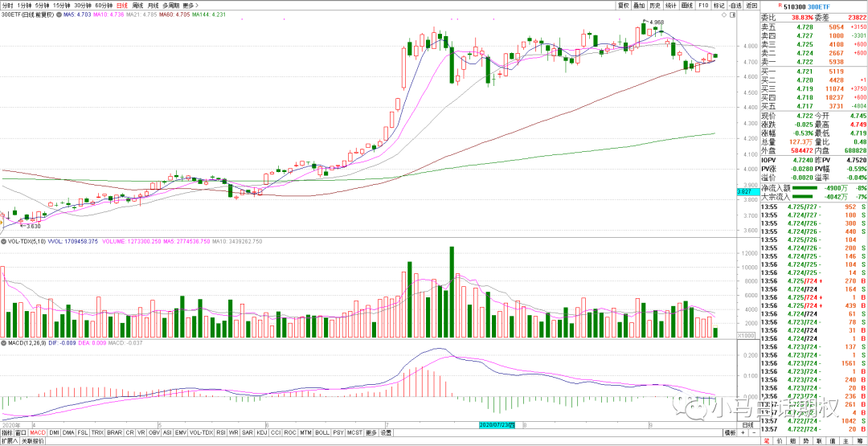The image size is (868, 446).
Task: Click the 返回 back button
Action: [751, 5]
